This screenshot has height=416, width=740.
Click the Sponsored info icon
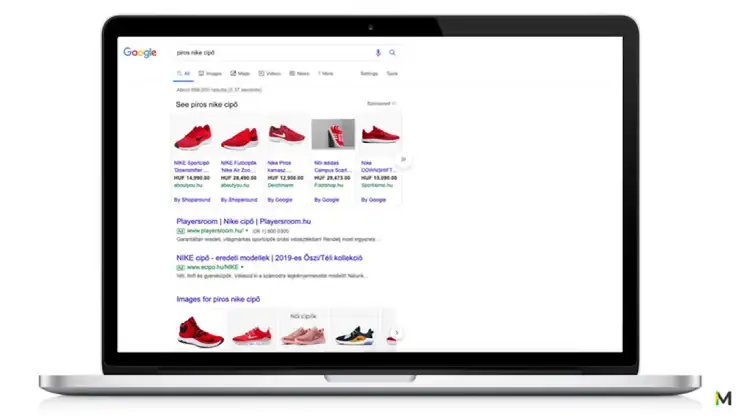tap(394, 103)
